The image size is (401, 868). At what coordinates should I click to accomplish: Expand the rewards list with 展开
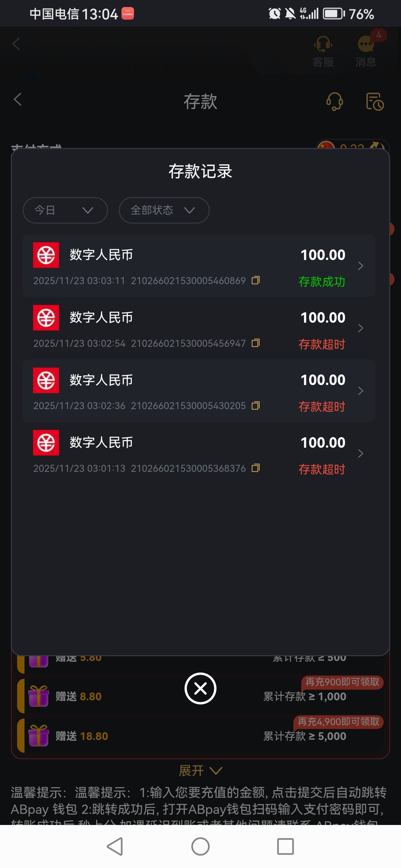[x=200, y=771]
